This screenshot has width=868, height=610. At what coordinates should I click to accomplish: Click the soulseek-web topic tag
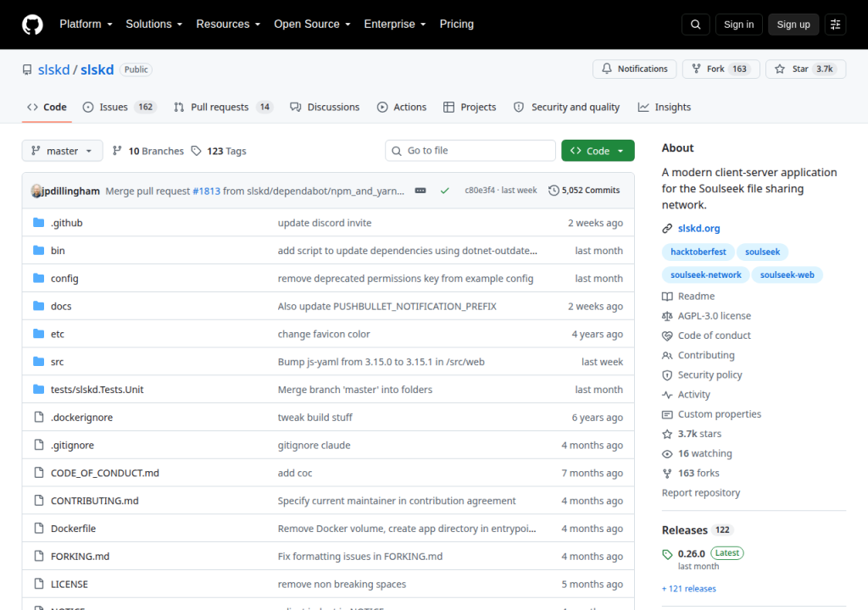pyautogui.click(x=787, y=275)
